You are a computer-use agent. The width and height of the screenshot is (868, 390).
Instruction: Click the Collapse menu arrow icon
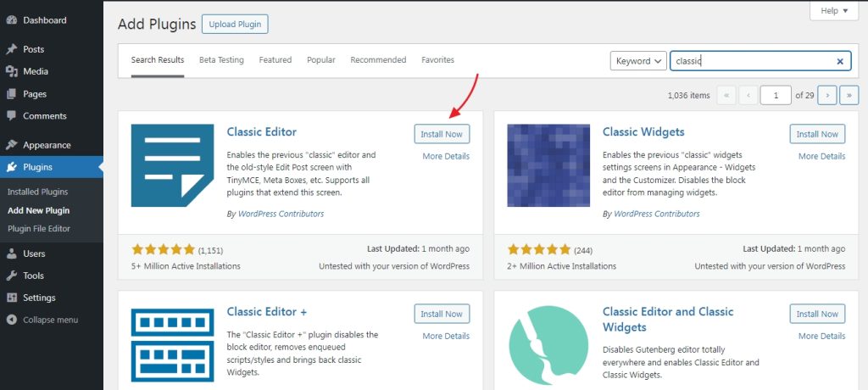click(12, 320)
